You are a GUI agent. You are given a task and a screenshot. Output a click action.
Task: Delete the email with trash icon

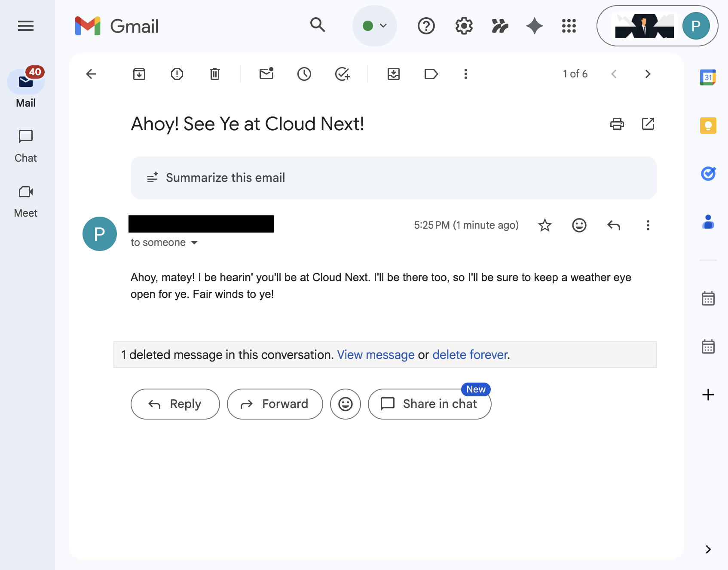click(214, 74)
